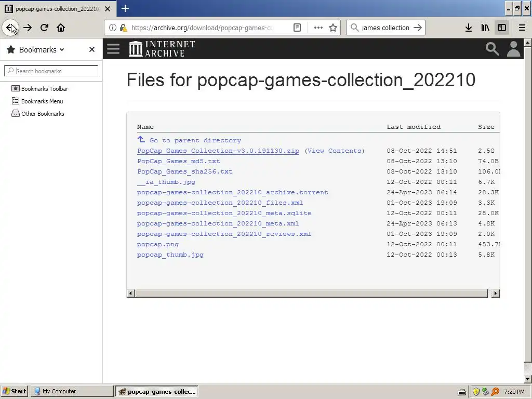Open popcap_thumb.jpg link
Image resolution: width=532 pixels, height=399 pixels.
point(170,255)
